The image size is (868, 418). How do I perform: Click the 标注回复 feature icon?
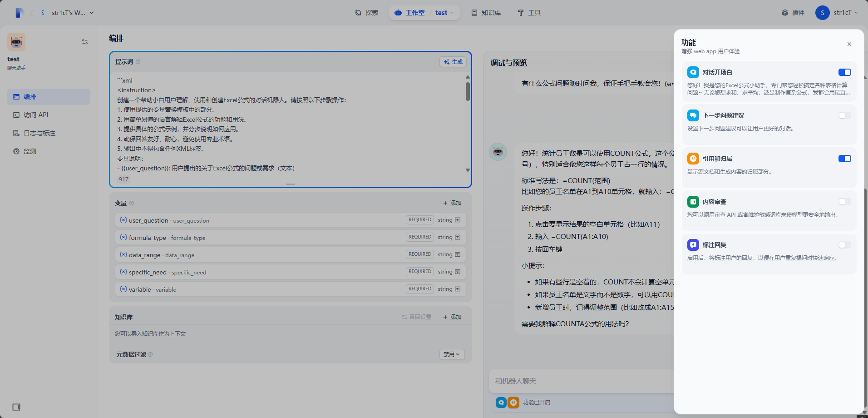[693, 245]
